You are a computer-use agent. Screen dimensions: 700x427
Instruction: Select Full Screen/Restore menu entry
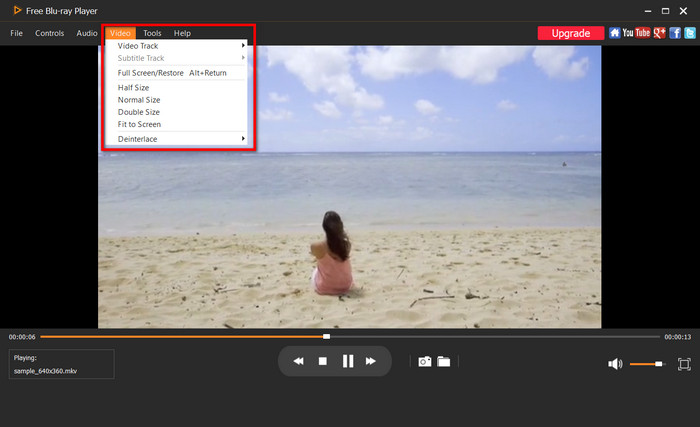(176, 73)
